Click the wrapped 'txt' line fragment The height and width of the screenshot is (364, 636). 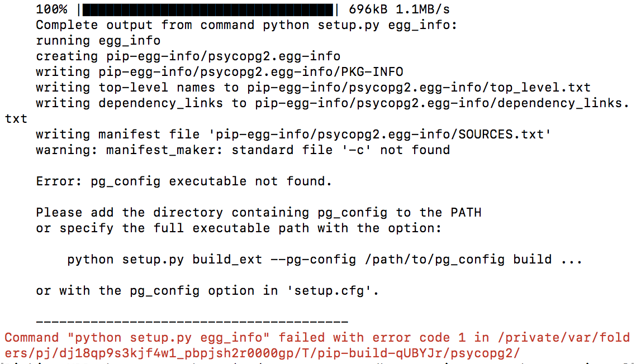16,119
